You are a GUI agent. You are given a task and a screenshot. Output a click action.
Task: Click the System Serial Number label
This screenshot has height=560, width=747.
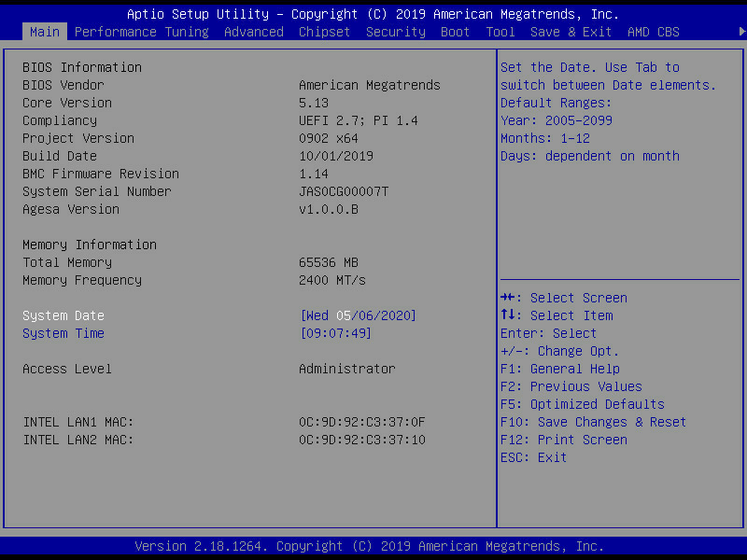[x=97, y=191]
